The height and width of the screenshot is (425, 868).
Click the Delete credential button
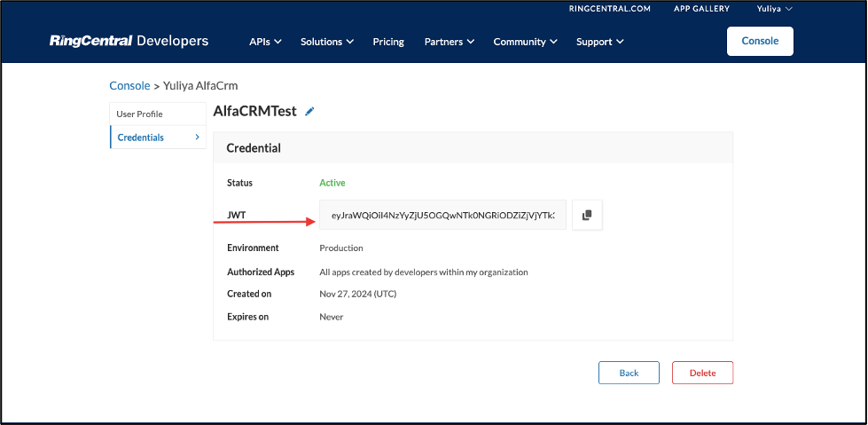[x=702, y=373]
